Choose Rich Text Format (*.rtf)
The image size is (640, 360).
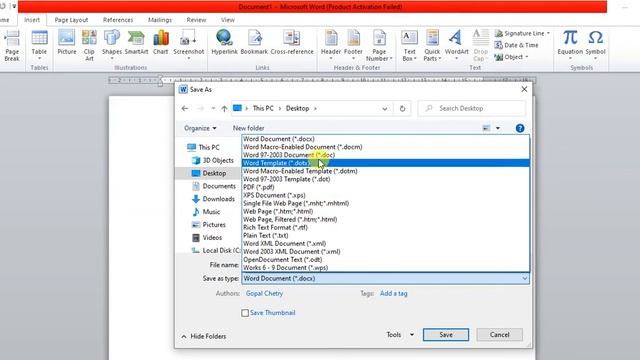(386, 227)
